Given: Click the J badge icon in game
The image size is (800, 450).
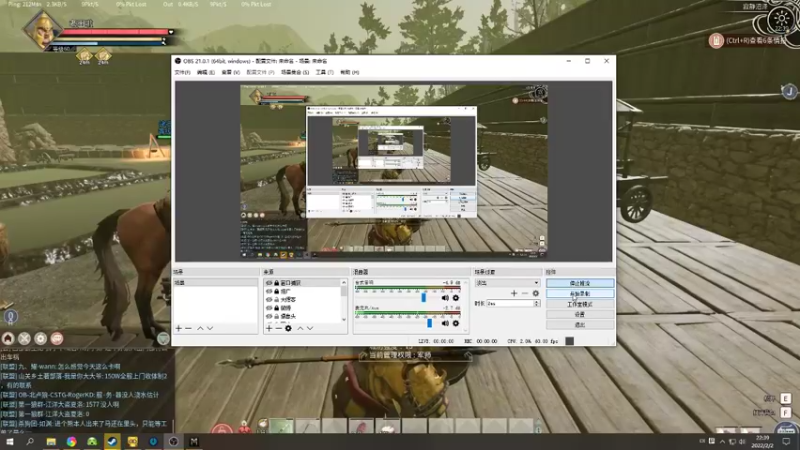Looking at the screenshot, I should (789, 91).
